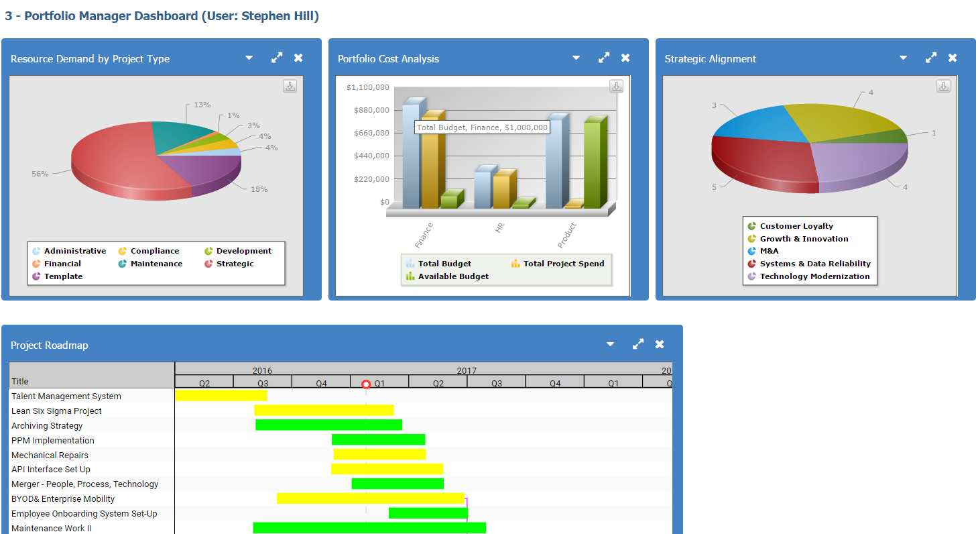The width and height of the screenshot is (980, 534).
Task: Remove the Strategic Alignment widget
Action: [953, 58]
